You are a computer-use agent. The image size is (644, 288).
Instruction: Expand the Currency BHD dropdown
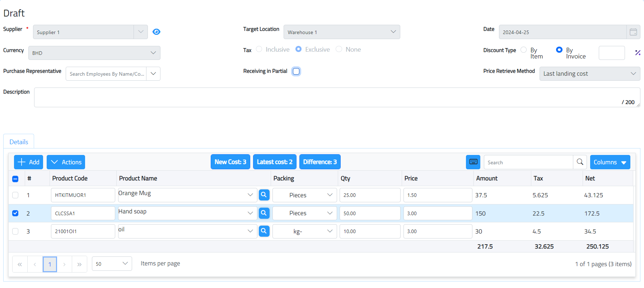(x=153, y=53)
